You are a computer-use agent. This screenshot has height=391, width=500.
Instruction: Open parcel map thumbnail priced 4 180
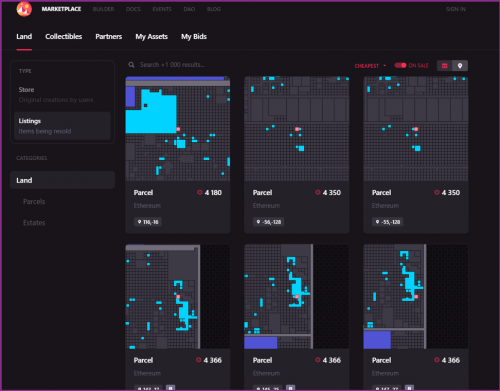tap(178, 129)
